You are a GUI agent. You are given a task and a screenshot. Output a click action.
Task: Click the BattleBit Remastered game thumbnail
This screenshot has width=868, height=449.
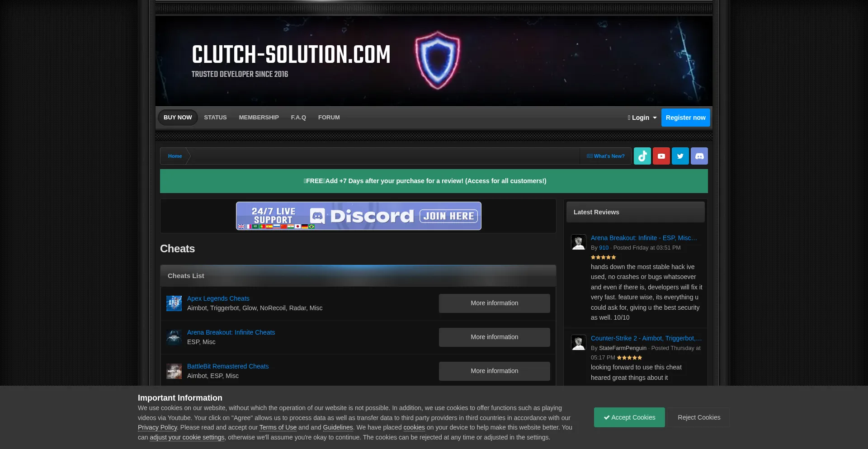(x=174, y=371)
